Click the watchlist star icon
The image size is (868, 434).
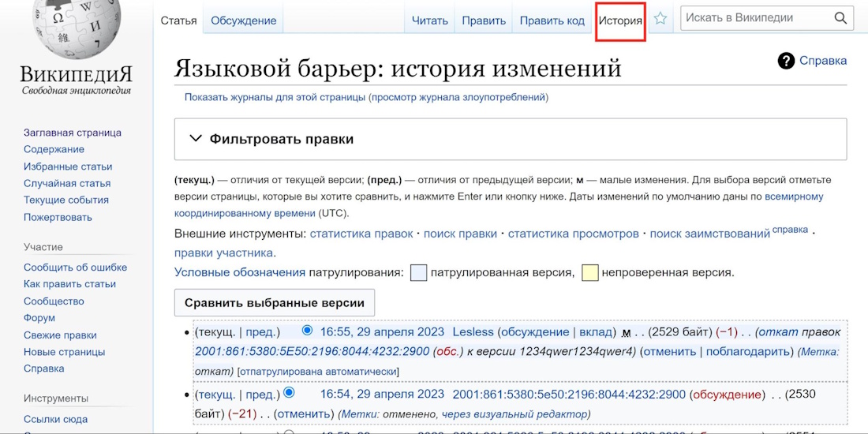click(x=660, y=19)
